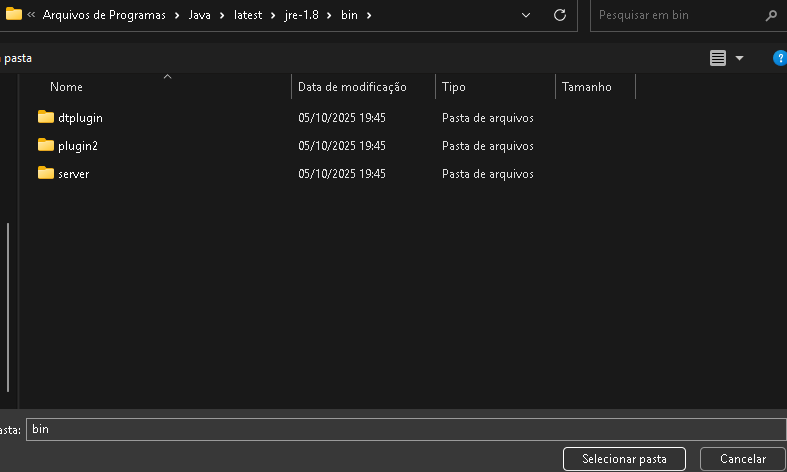Open the view options dropdown arrow
This screenshot has width=787, height=472.
(739, 58)
